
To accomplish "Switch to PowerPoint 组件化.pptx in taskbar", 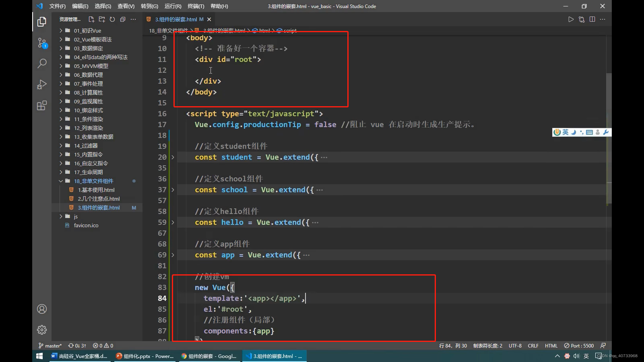I will pos(144,356).
